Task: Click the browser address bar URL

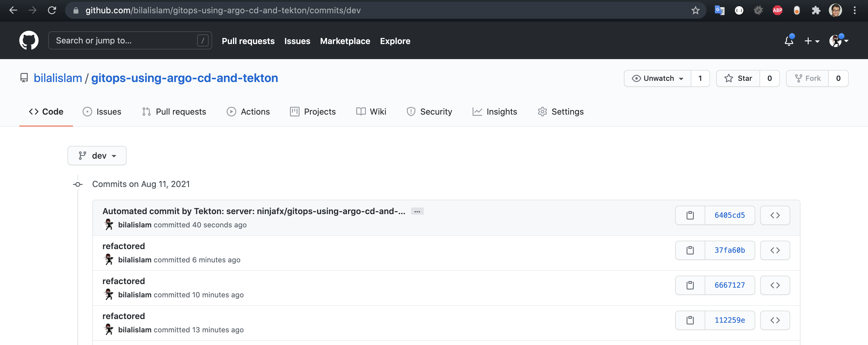Action: pos(223,11)
